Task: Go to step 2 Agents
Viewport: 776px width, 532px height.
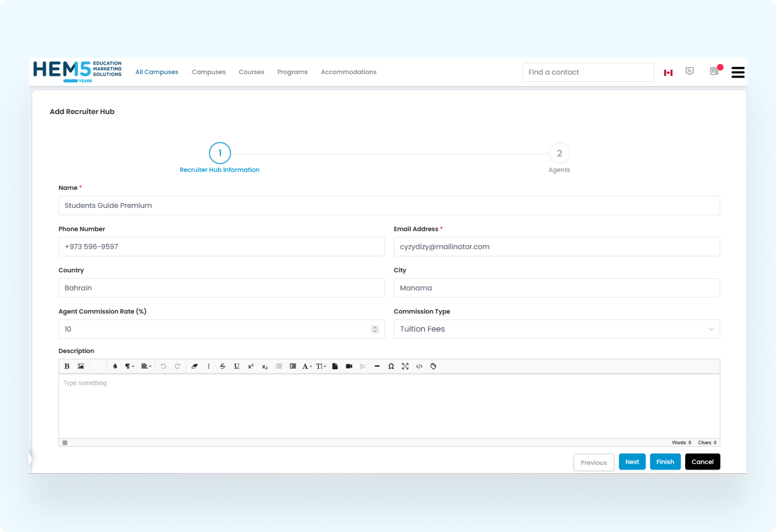Action: coord(559,154)
